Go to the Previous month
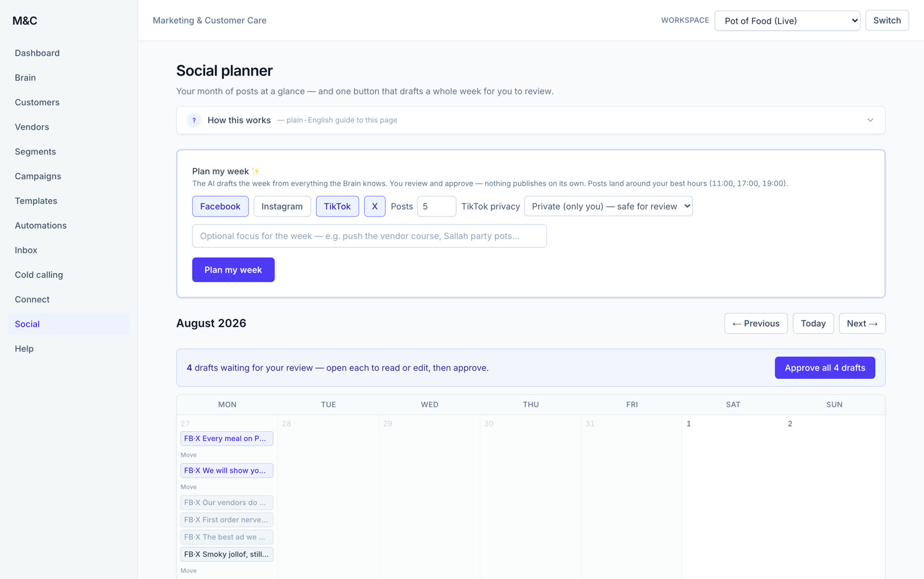 coord(755,323)
